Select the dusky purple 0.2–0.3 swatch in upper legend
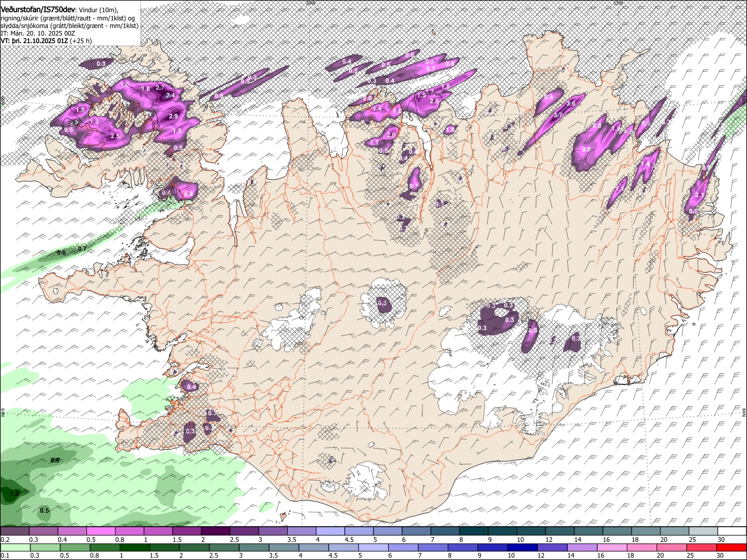747x560 pixels. 15,531
